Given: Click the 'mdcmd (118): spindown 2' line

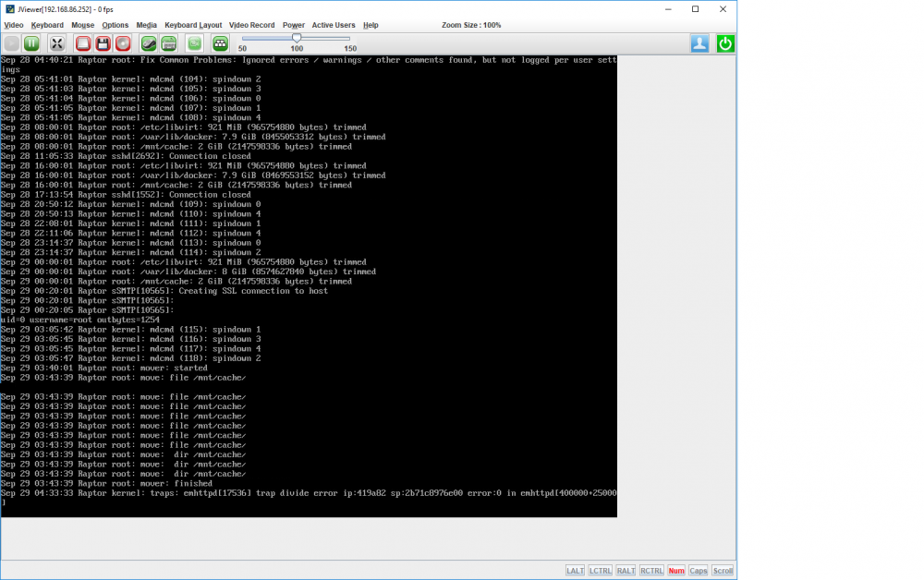Looking at the screenshot, I should pos(131,358).
